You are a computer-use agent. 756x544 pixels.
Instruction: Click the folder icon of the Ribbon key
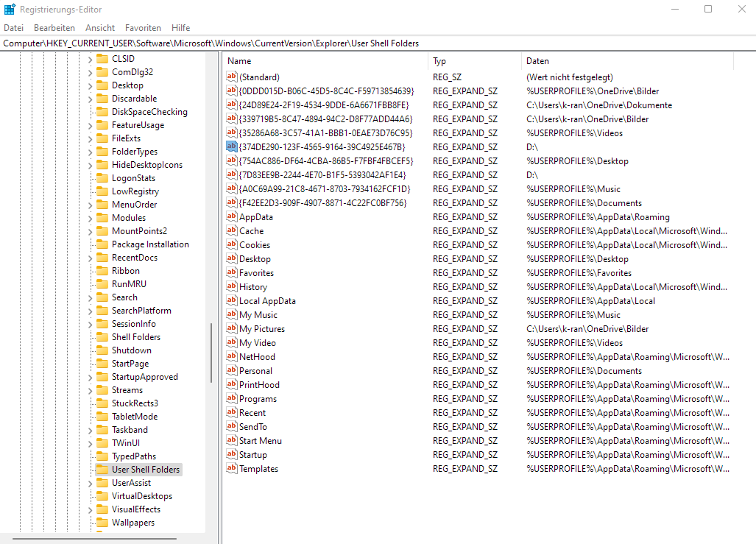[x=102, y=271]
